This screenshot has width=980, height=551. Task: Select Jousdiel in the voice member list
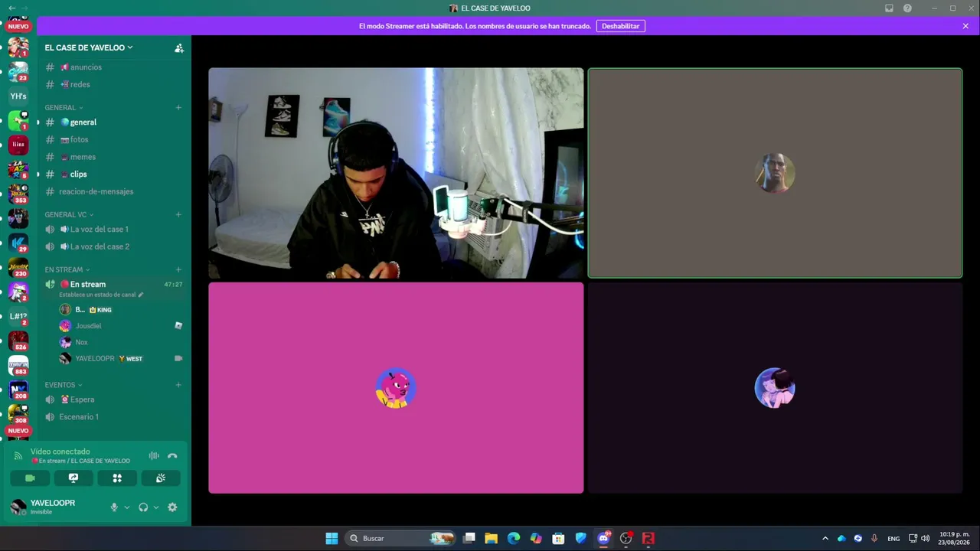click(x=120, y=326)
